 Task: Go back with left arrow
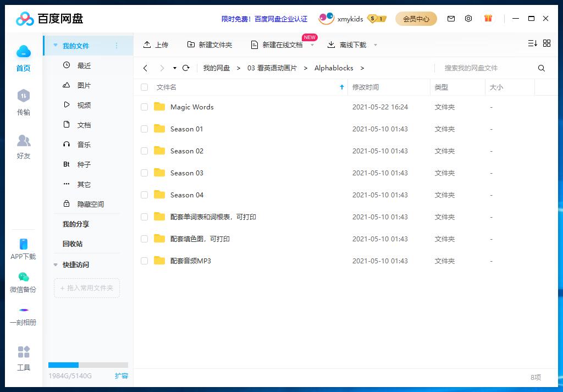(x=145, y=68)
